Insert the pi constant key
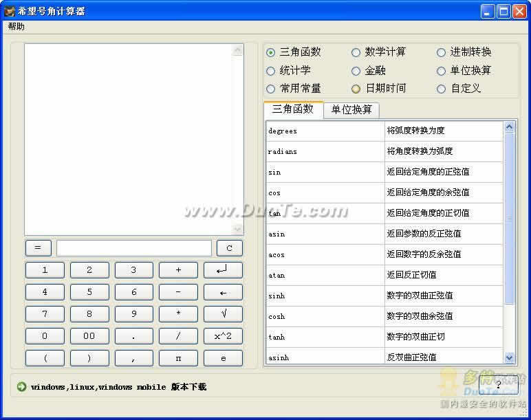Screen dimensions: 531x420 pos(178,358)
